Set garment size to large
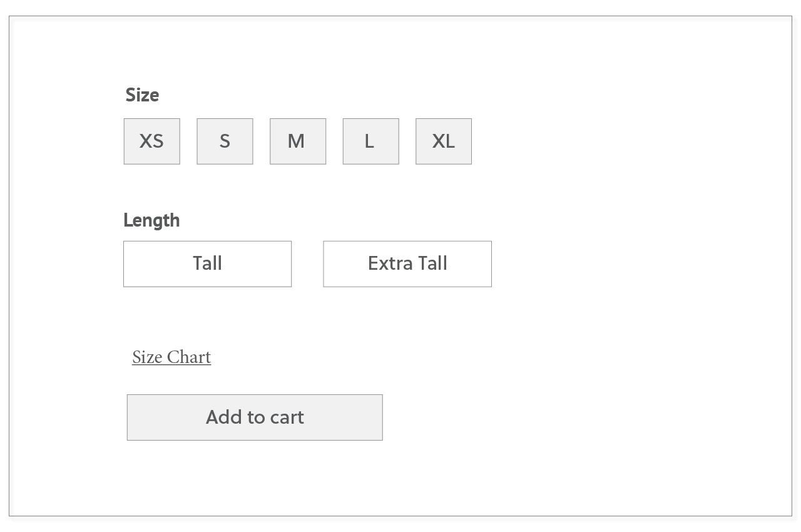This screenshot has width=801, height=532. [370, 141]
